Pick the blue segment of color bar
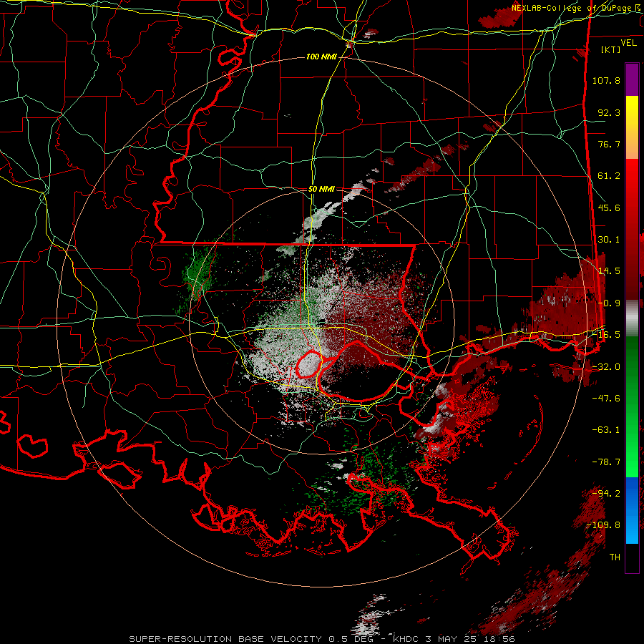Image resolution: width=644 pixels, height=644 pixels. pyautogui.click(x=632, y=510)
